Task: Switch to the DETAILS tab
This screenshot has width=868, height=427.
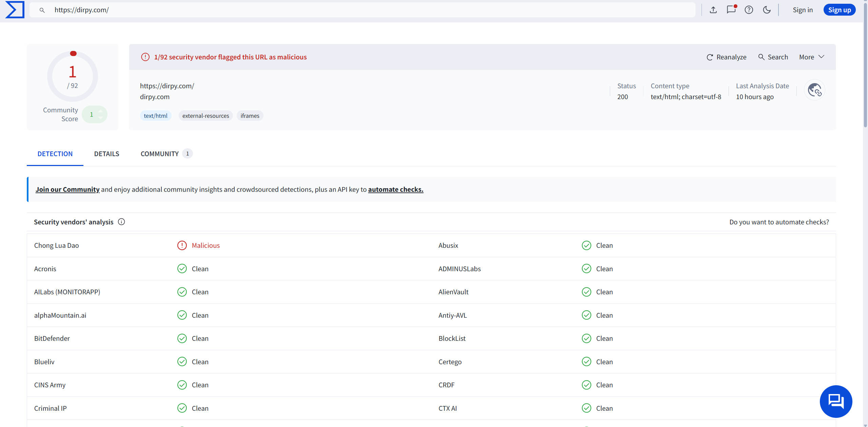Action: point(106,154)
